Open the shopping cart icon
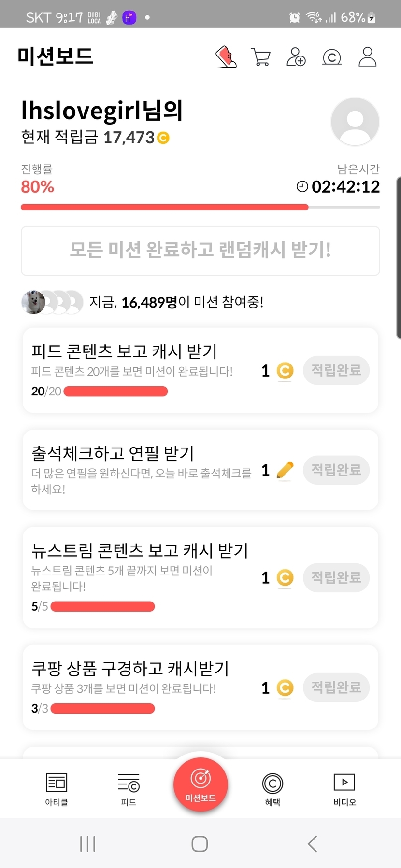Image resolution: width=401 pixels, height=868 pixels. pyautogui.click(x=261, y=57)
